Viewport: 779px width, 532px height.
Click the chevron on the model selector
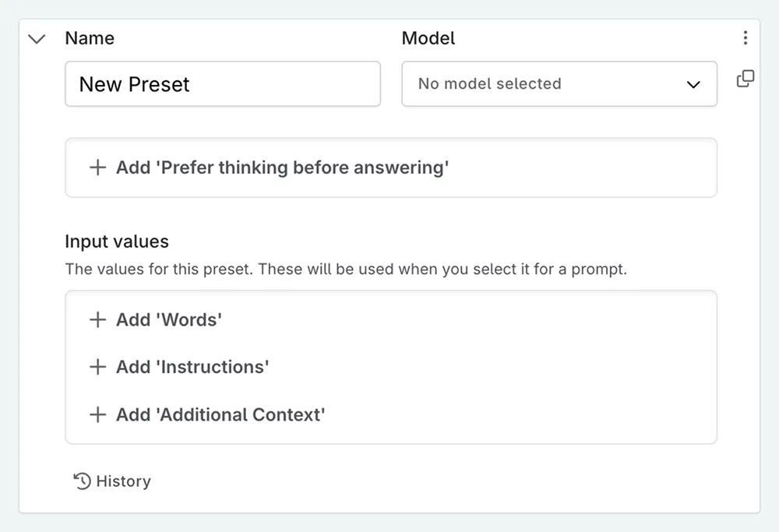point(693,84)
